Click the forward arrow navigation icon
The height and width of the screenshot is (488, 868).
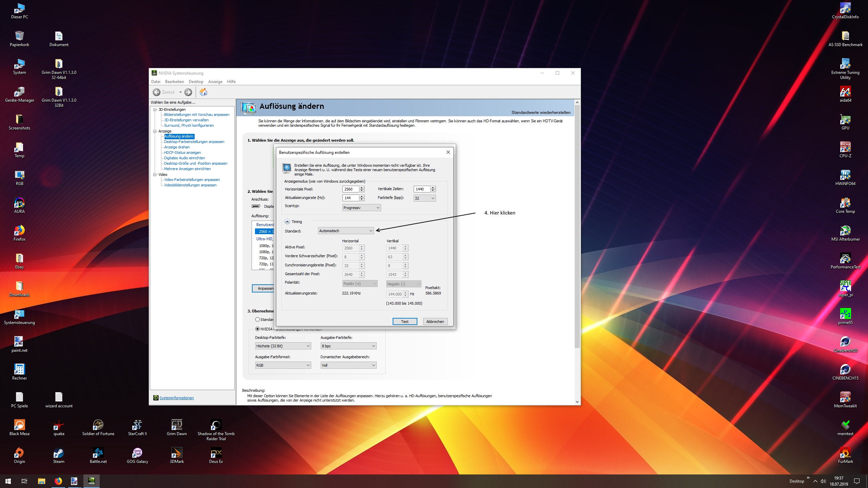pyautogui.click(x=189, y=92)
